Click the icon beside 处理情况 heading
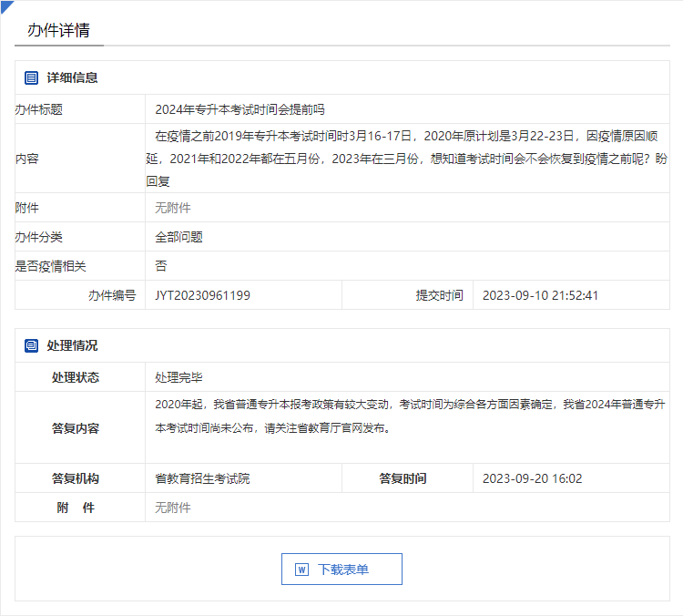 coord(32,346)
